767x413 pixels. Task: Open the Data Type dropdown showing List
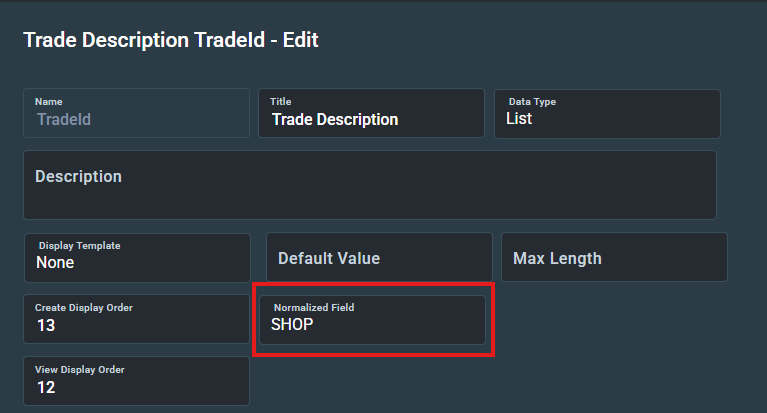tap(607, 114)
